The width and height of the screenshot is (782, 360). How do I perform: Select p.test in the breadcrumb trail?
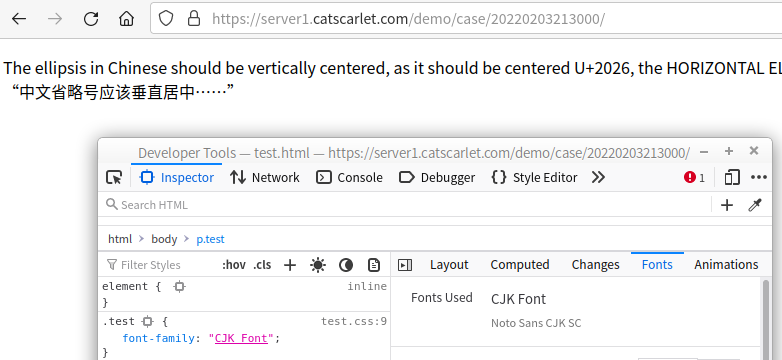210,239
